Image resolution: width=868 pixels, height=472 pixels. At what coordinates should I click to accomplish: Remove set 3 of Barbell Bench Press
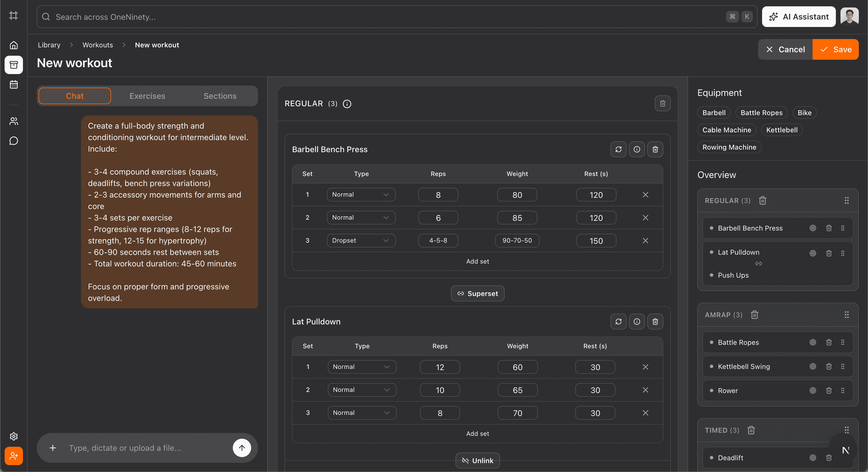pyautogui.click(x=645, y=241)
